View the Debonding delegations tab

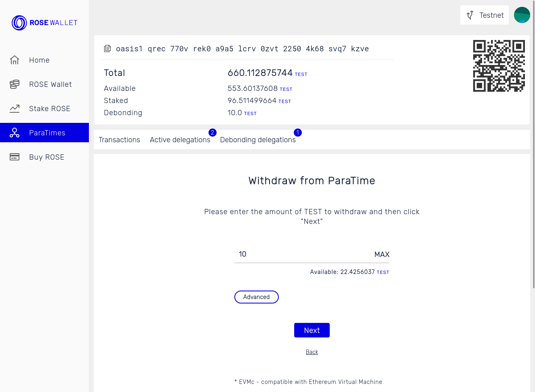(258, 139)
